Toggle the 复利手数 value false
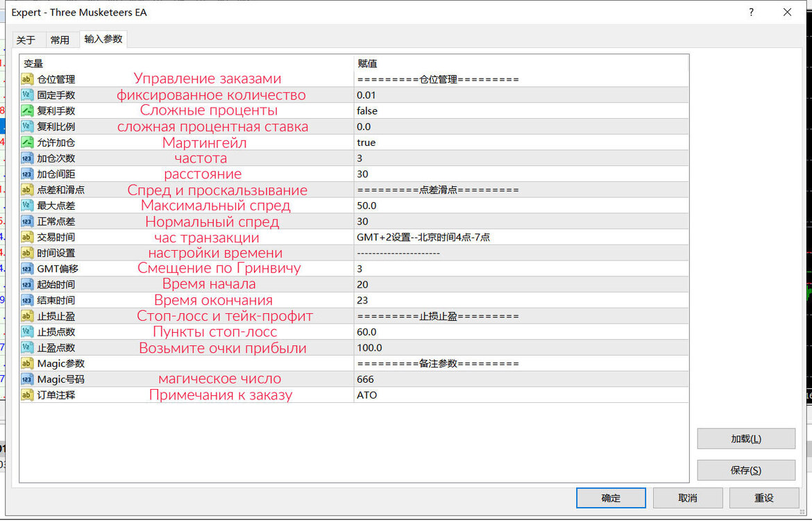This screenshot has width=812, height=521. (521, 111)
